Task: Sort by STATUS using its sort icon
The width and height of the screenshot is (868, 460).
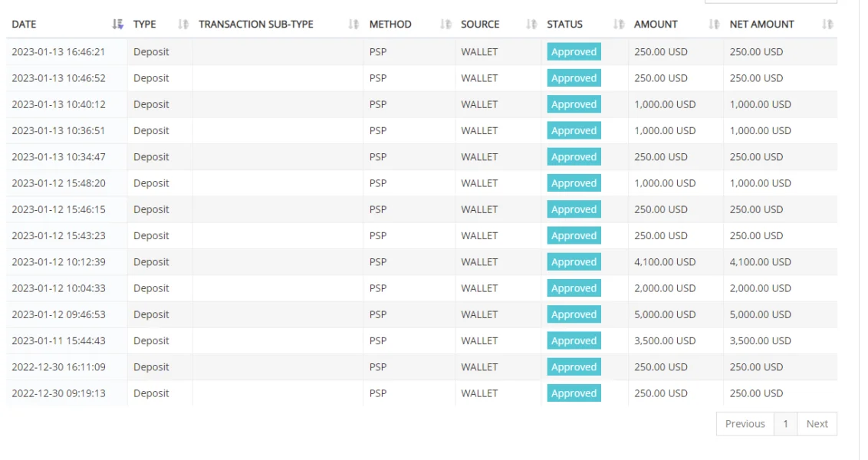Action: [619, 25]
